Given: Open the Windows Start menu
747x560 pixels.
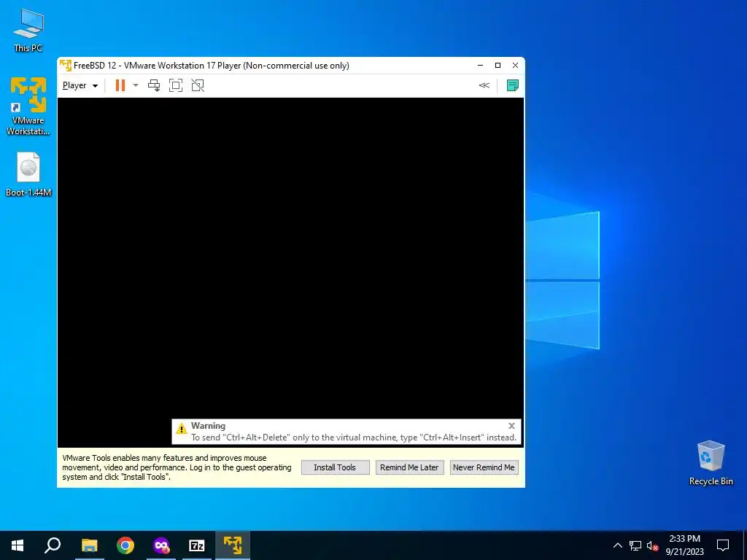Looking at the screenshot, I should (18, 545).
